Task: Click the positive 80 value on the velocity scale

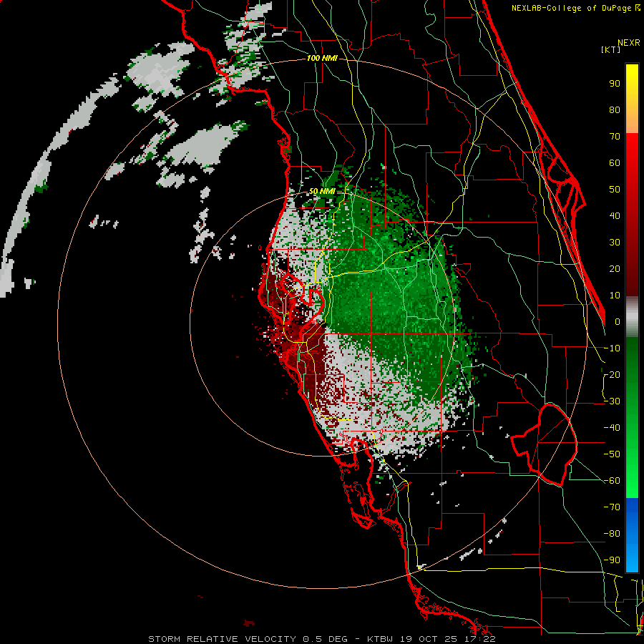Action: click(x=615, y=109)
